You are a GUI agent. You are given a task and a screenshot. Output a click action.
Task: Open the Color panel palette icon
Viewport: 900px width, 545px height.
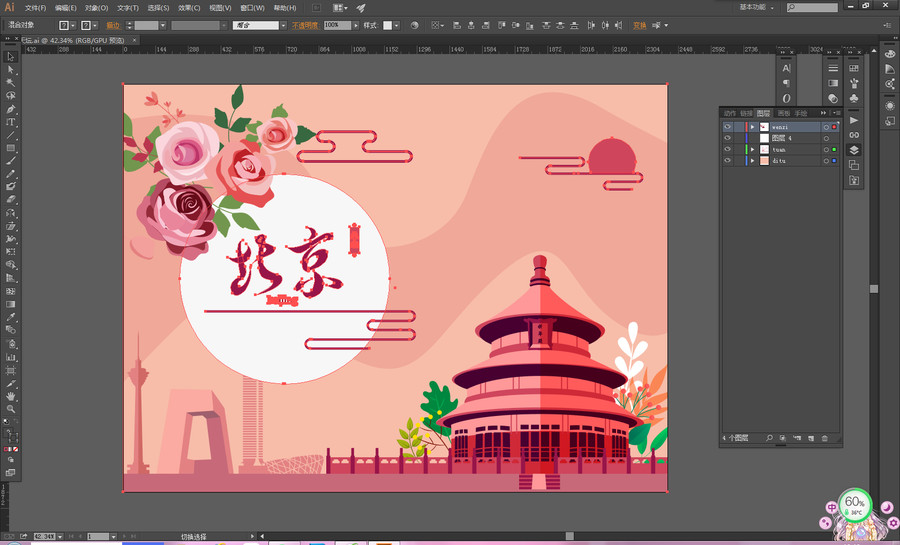[x=890, y=53]
